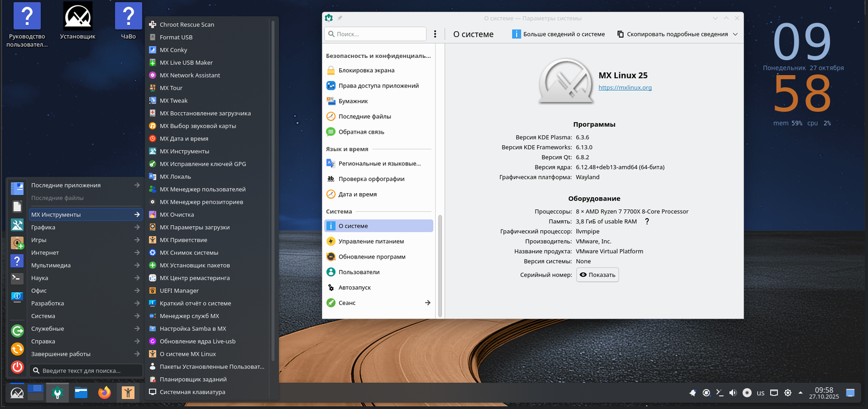
Task: Expand Последние приложения submenu arrow
Action: [x=137, y=185]
